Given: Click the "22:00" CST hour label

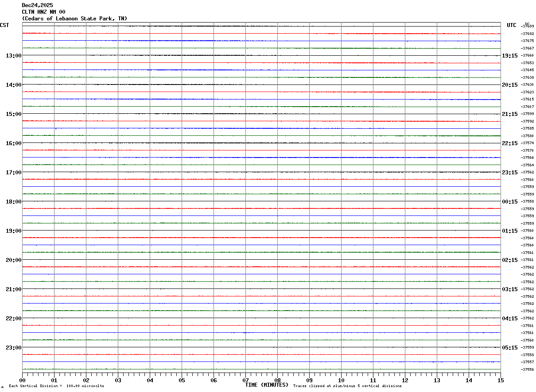Looking at the screenshot, I should click(x=13, y=319).
